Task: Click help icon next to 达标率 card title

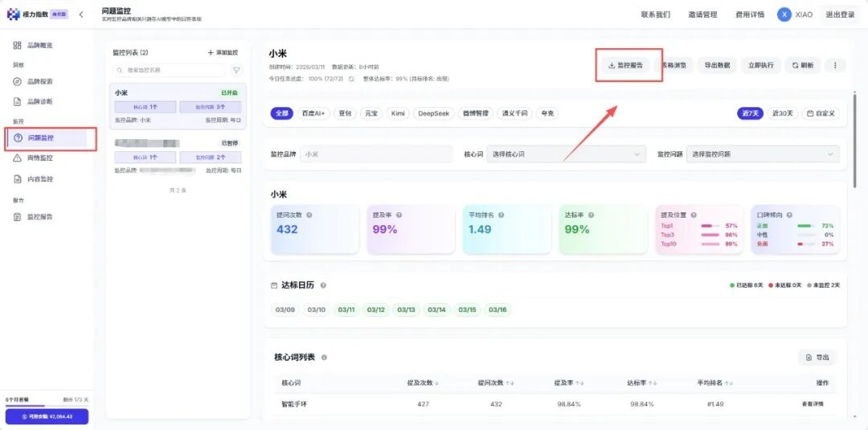Action: pos(591,215)
